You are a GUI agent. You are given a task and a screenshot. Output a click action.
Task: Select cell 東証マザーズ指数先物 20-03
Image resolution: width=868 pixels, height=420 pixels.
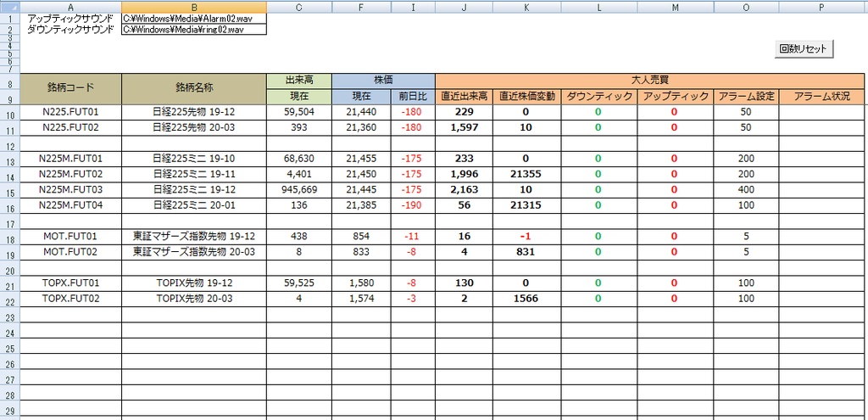(194, 252)
